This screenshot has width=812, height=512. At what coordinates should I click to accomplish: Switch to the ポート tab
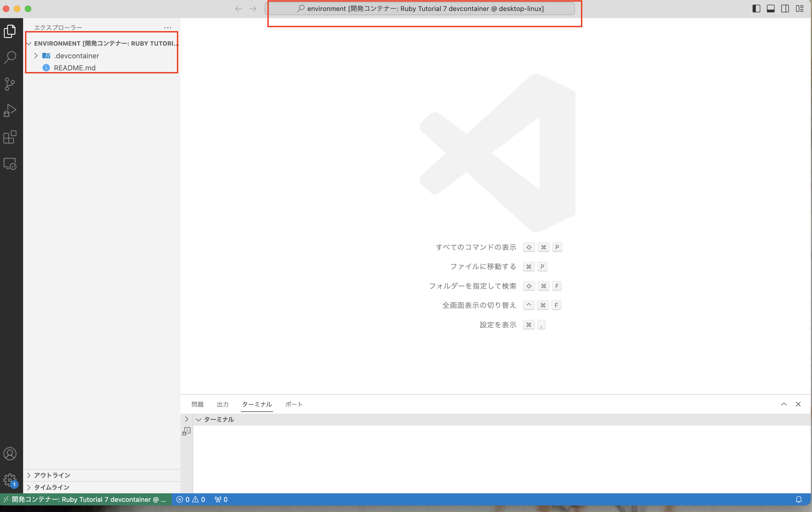[294, 404]
